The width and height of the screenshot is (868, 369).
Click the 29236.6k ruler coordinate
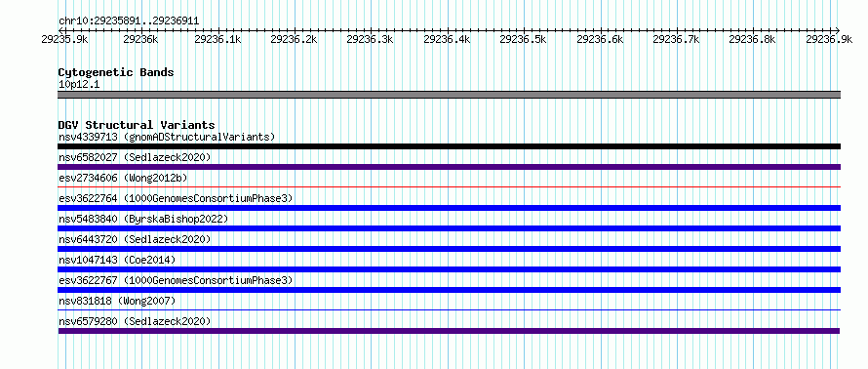coord(600,39)
